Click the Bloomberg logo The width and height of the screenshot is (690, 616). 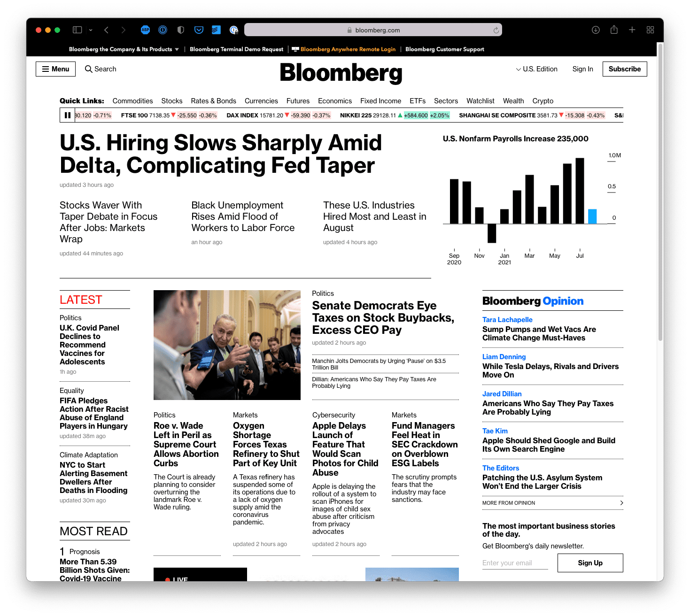coord(341,73)
